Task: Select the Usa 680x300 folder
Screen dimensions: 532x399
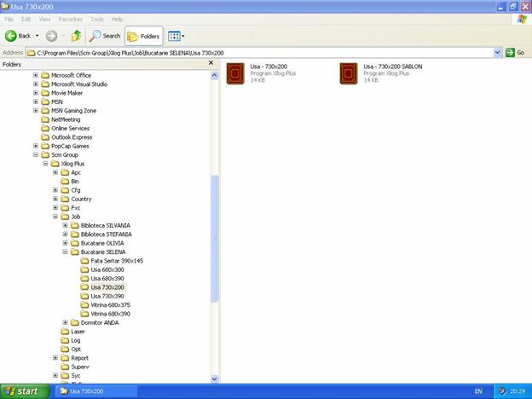Action: click(x=107, y=269)
